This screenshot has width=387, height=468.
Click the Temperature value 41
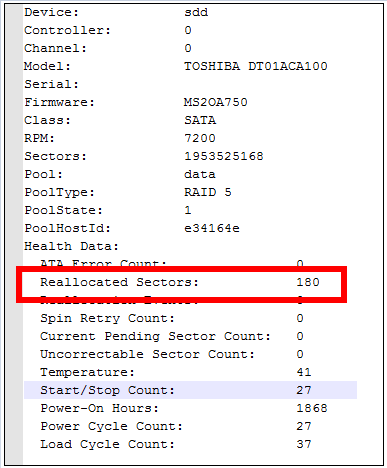(304, 372)
